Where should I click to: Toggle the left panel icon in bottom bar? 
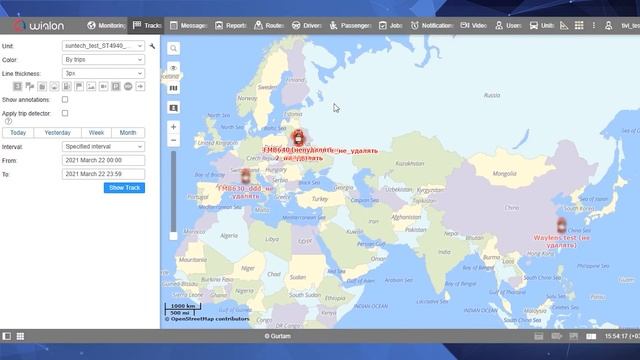coord(7,336)
